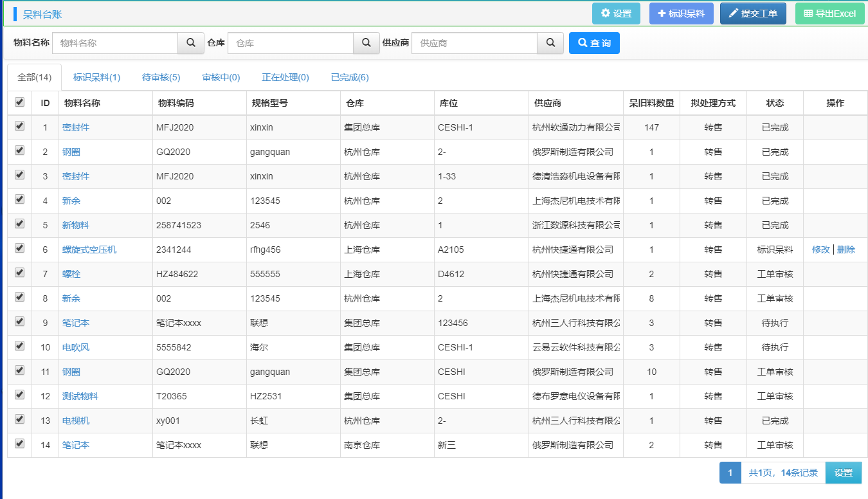Click the blue 查询 search button
This screenshot has height=499, width=868.
pyautogui.click(x=594, y=43)
